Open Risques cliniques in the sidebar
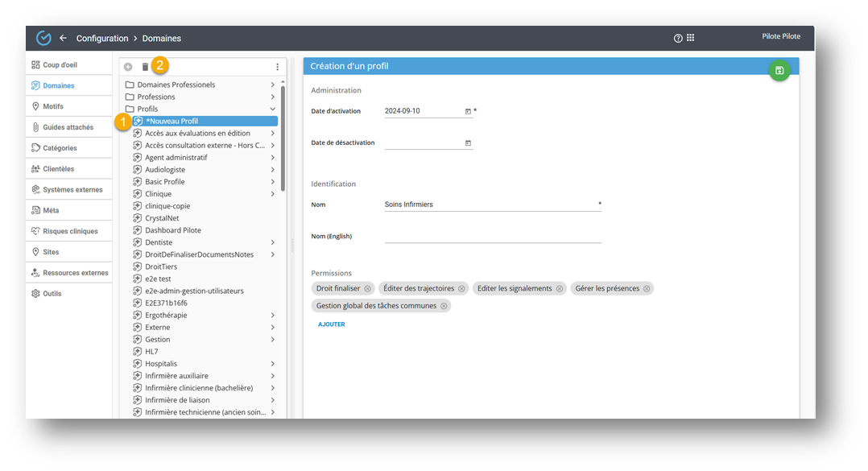 click(x=70, y=231)
